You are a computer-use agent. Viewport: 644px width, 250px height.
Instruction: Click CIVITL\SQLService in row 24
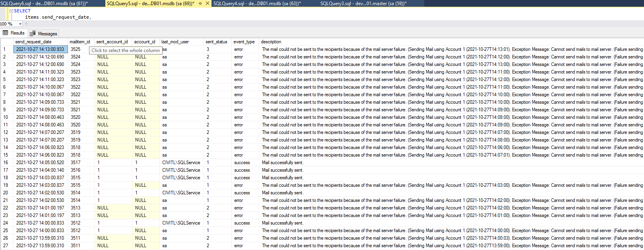point(182,223)
